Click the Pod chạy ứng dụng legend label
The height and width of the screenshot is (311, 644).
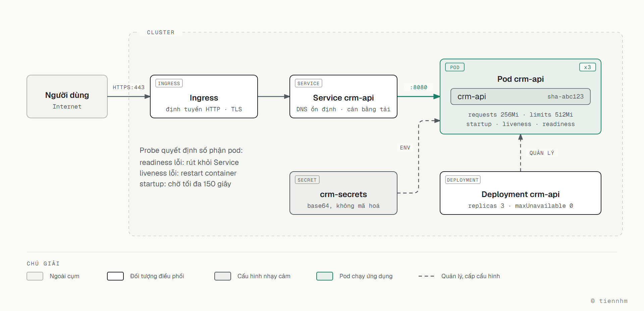coord(366,276)
